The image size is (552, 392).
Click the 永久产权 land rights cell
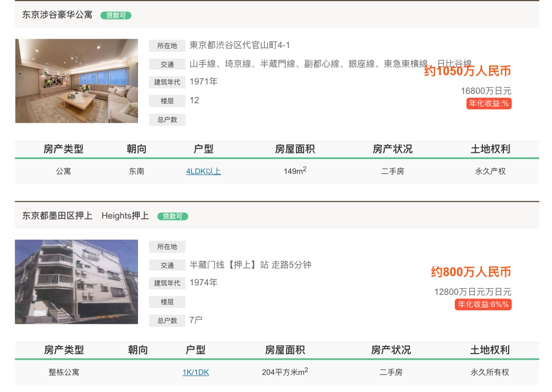coord(490,171)
